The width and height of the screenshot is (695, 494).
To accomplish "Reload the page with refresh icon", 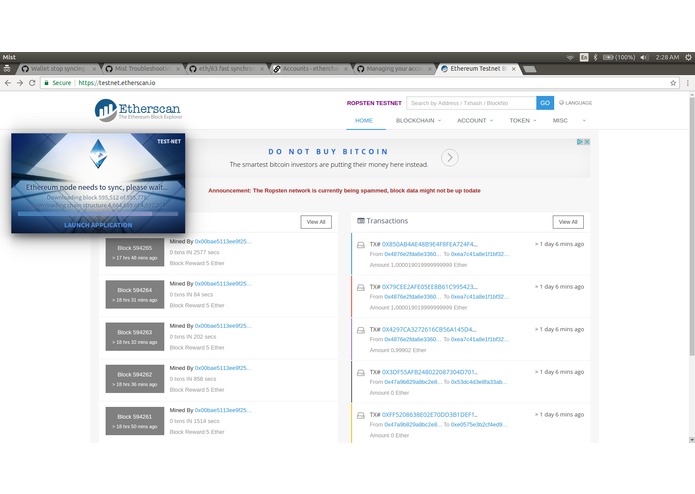I will (32, 83).
